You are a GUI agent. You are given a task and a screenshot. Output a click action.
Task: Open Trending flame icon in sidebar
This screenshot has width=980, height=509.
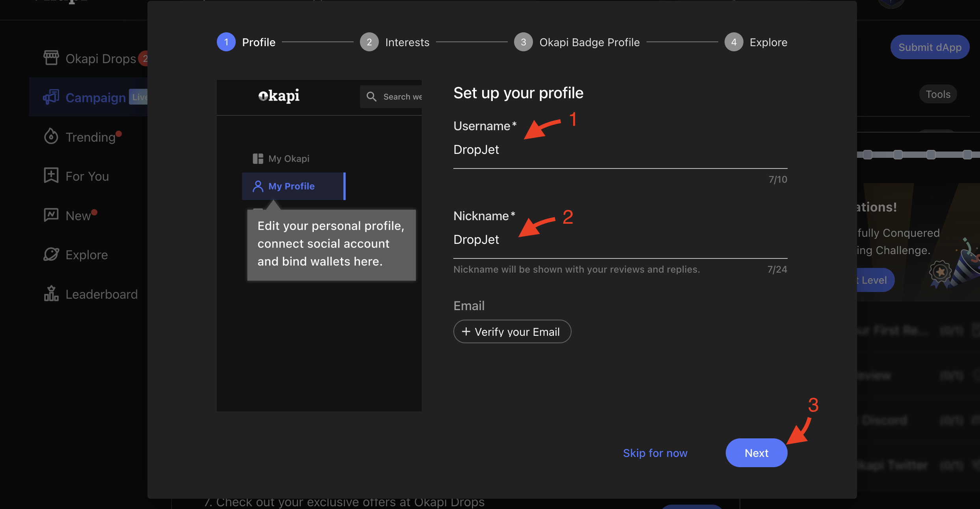51,136
